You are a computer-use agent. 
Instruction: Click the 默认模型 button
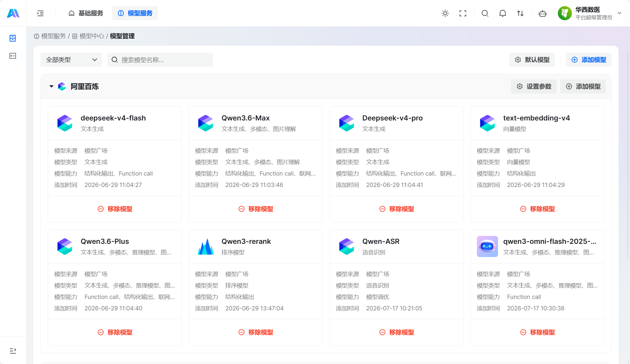tap(532, 60)
